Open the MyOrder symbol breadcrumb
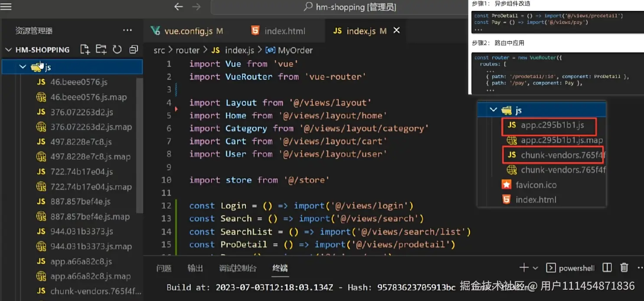This screenshot has height=301, width=644. coord(289,50)
